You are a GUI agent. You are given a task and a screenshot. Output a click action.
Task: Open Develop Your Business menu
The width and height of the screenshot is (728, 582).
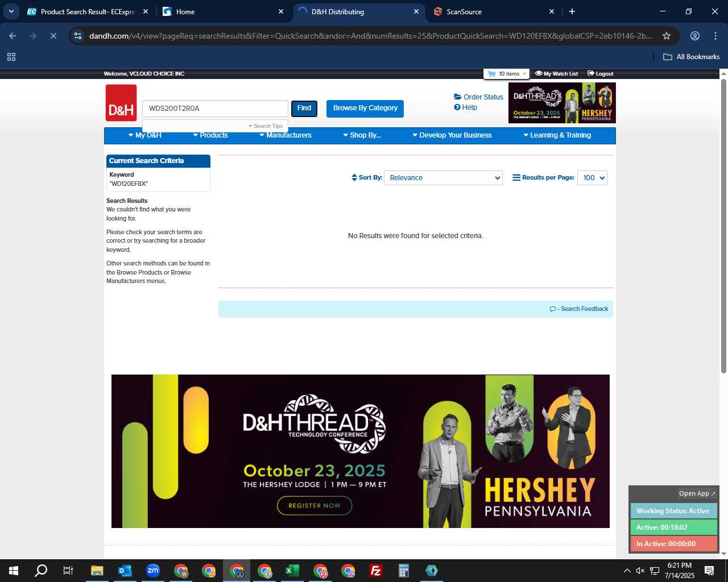(452, 135)
